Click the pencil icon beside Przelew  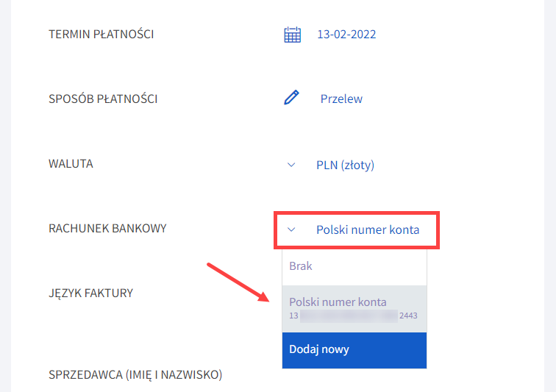[x=291, y=98]
